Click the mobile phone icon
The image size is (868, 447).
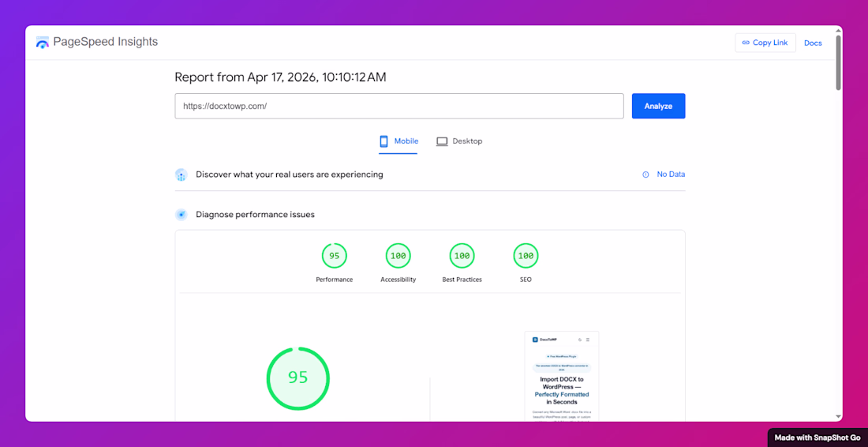coord(383,141)
